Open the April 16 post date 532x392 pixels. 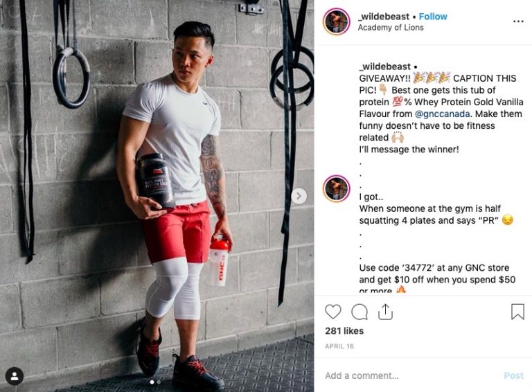click(x=339, y=346)
